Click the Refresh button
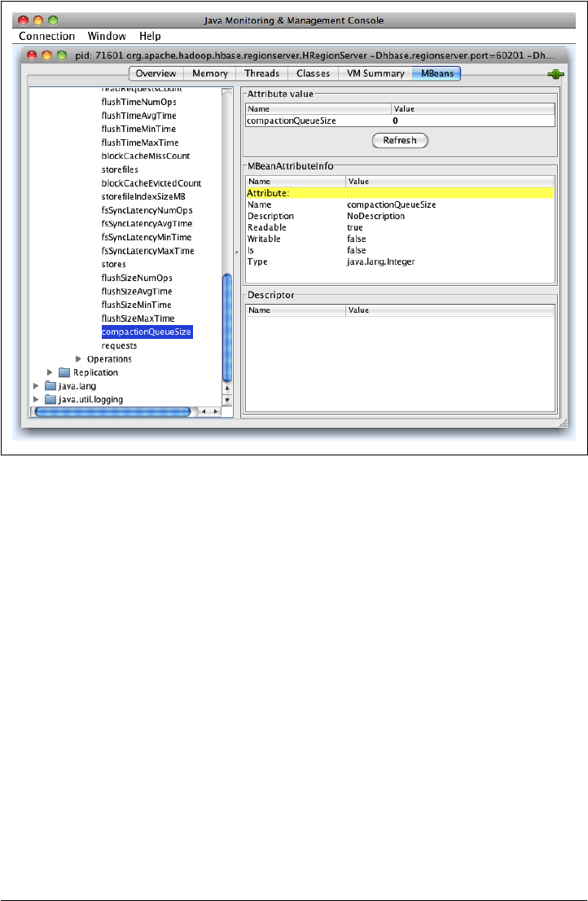Viewport: 588px width, 901px height. point(400,140)
